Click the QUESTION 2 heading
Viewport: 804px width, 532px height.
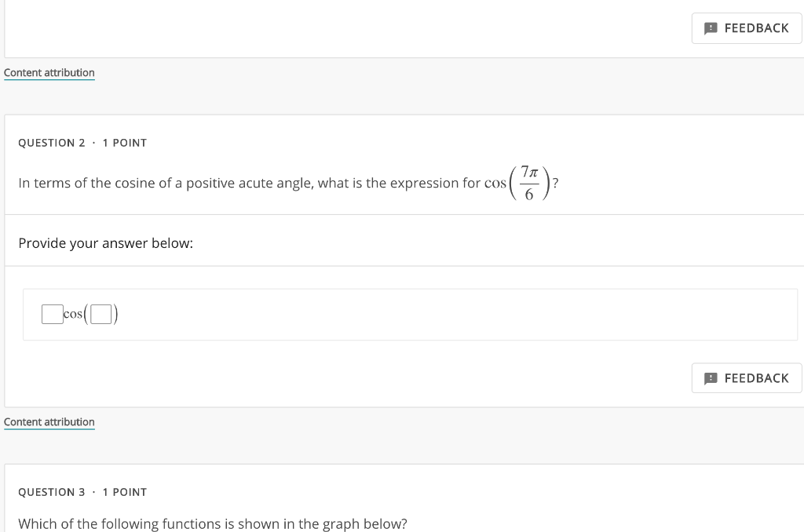(52, 143)
